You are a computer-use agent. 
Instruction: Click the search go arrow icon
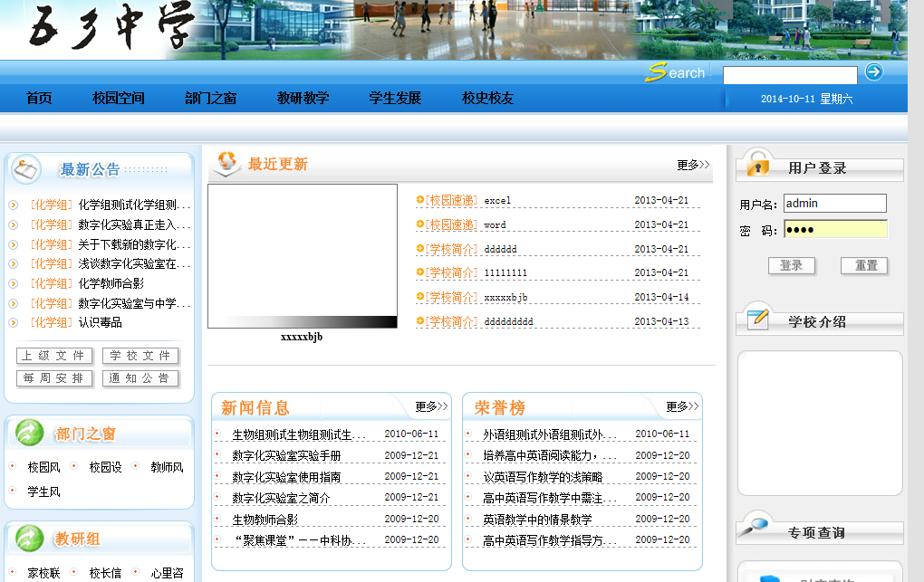pyautogui.click(x=873, y=72)
